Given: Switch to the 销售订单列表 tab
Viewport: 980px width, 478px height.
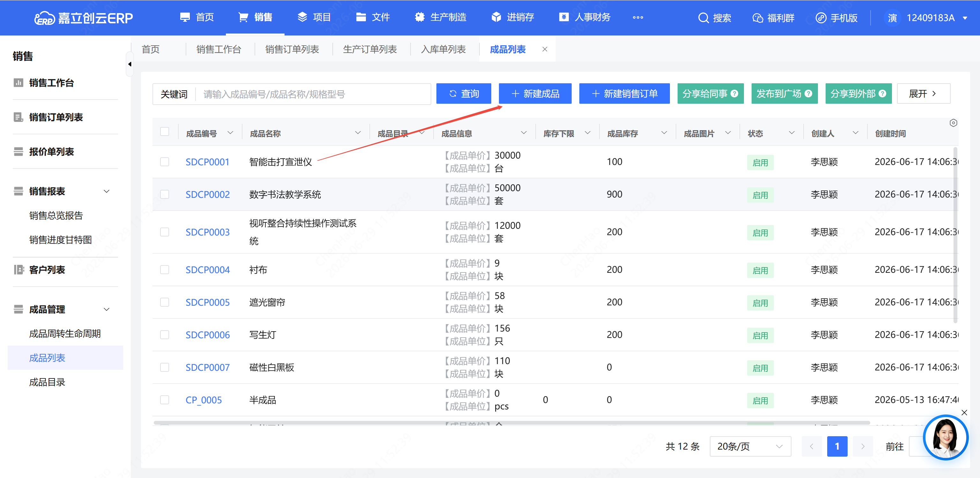Looking at the screenshot, I should (292, 49).
